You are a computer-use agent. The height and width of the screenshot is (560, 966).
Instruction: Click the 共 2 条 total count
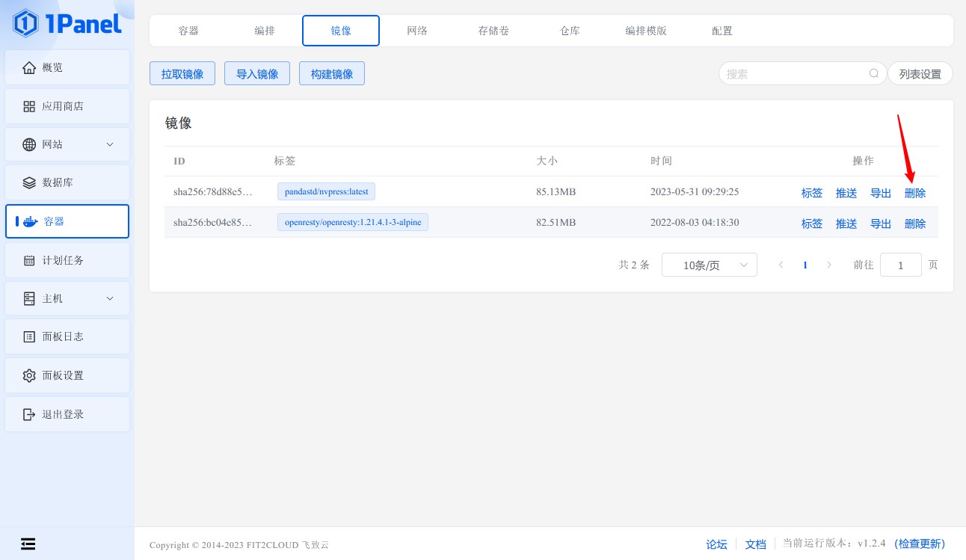point(634,265)
